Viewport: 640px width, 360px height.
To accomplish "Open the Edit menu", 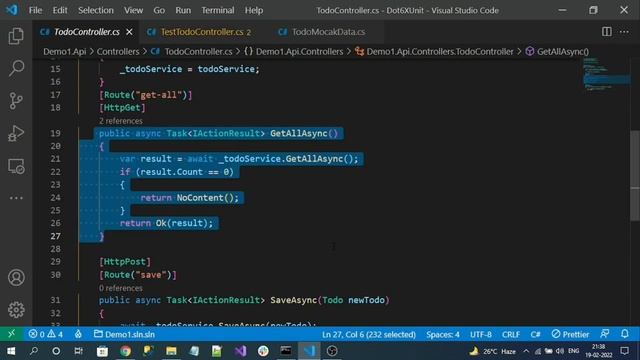I will (60, 10).
